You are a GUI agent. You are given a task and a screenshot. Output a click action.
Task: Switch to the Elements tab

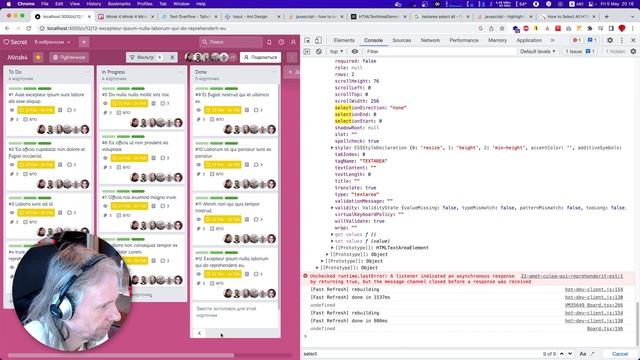pos(344,40)
